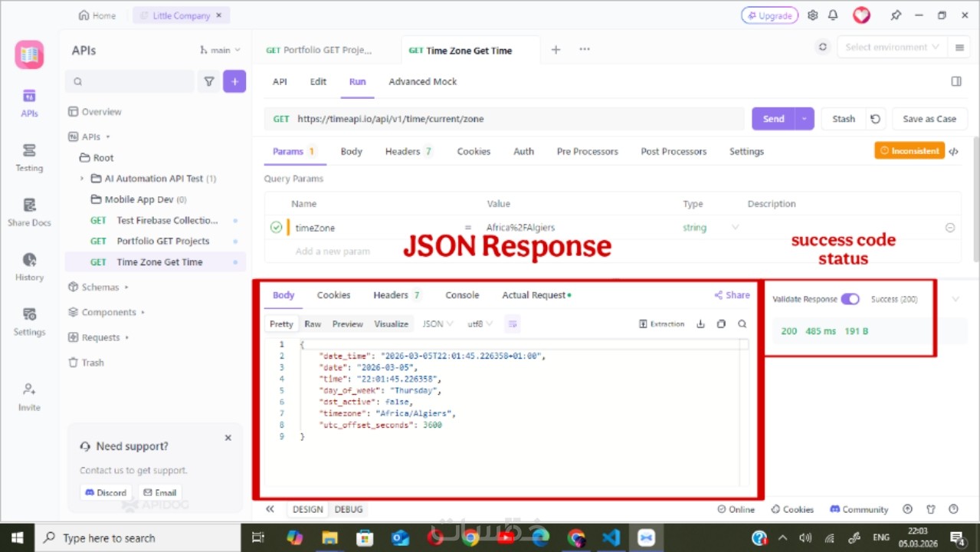Click the Add a new param field
Screen dimensions: 980x552
coord(333,251)
